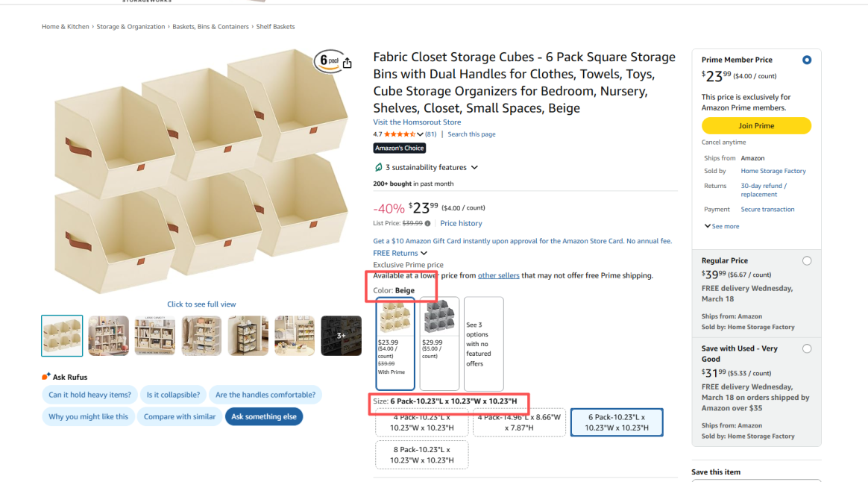
Task: Open the Storage & Organization breadcrumb
Action: click(130, 27)
